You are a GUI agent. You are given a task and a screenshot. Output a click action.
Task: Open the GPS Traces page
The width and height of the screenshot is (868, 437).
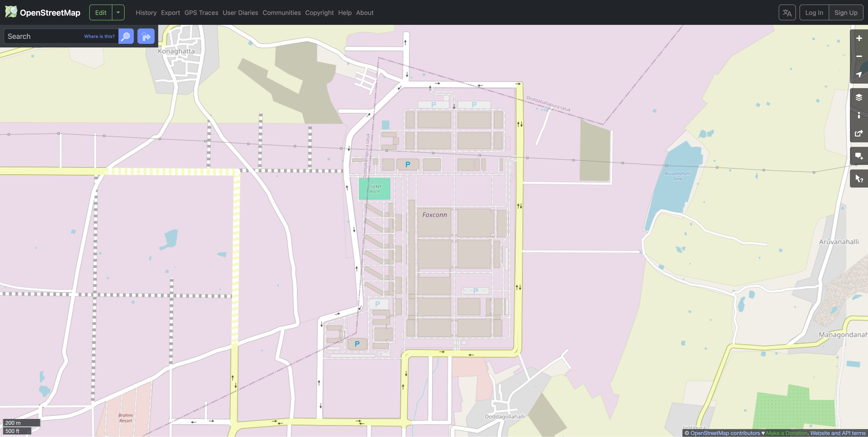(201, 12)
